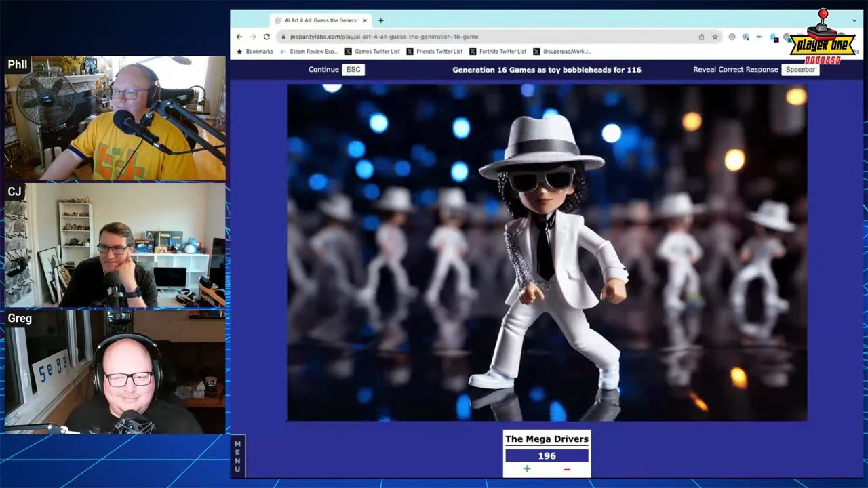
Task: Click The Mega Drivers team name
Action: coord(547,439)
